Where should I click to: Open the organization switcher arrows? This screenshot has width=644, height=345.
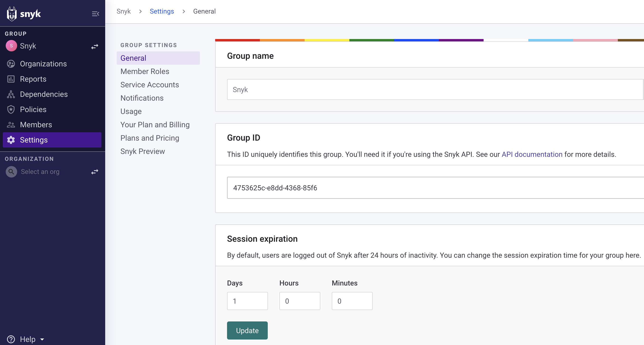(95, 172)
